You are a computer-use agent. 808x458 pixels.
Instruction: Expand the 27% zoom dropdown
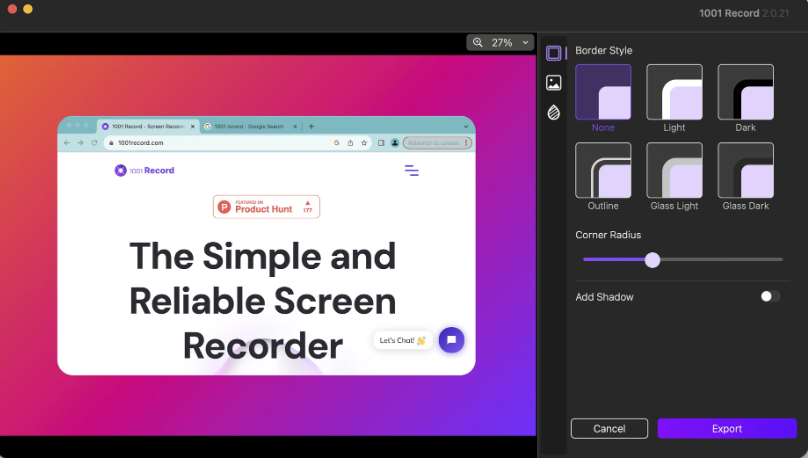point(525,42)
